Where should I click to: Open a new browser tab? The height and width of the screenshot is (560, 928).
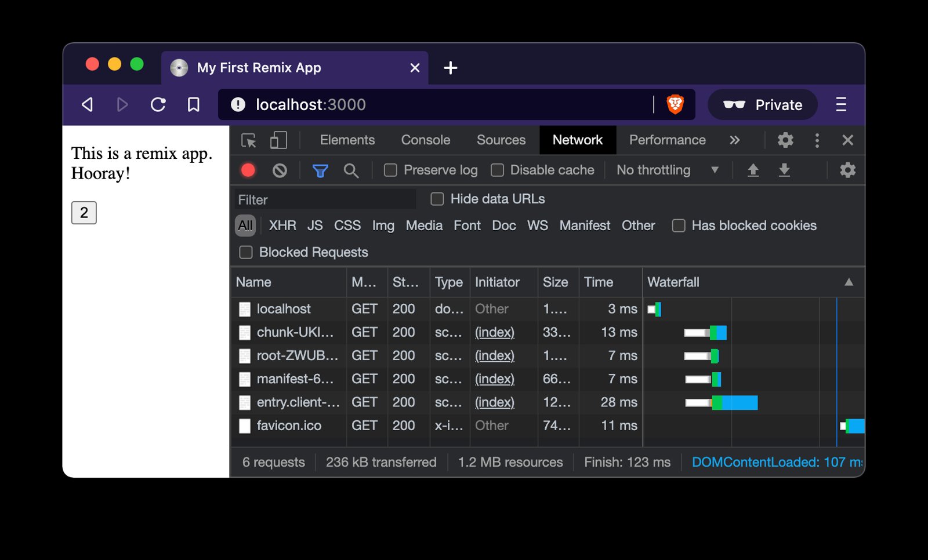tap(451, 68)
